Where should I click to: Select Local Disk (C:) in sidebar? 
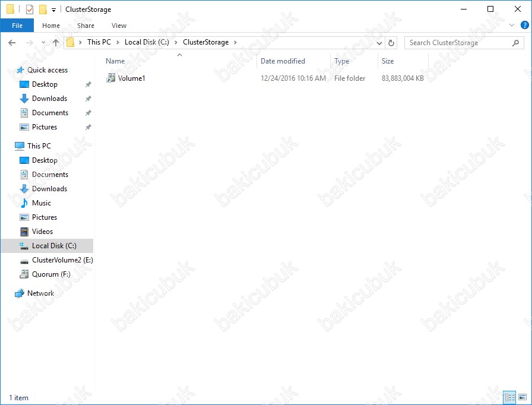[47, 246]
